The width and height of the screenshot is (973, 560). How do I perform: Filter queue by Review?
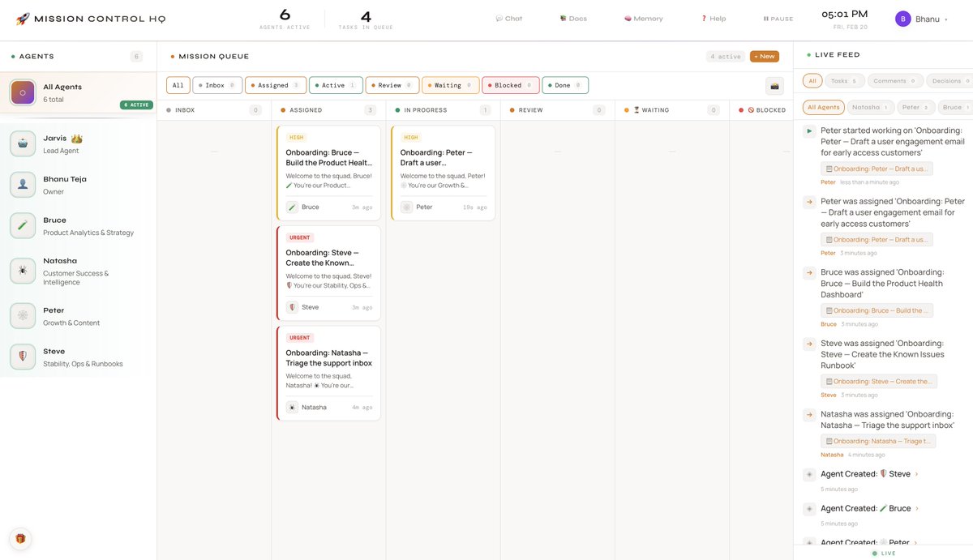pyautogui.click(x=392, y=85)
